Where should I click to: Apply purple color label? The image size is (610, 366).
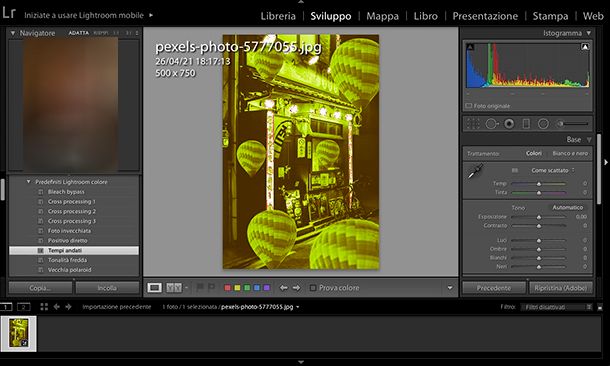[266, 288]
